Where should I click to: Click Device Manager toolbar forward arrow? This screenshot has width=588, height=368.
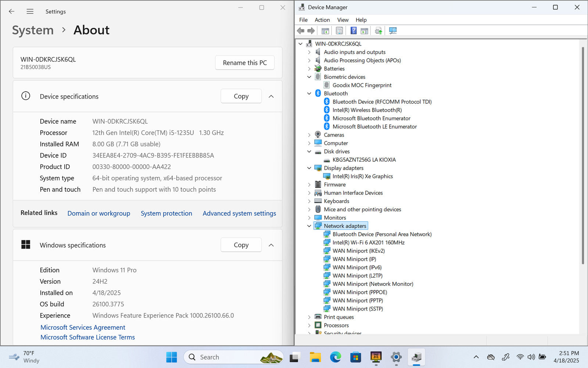311,31
